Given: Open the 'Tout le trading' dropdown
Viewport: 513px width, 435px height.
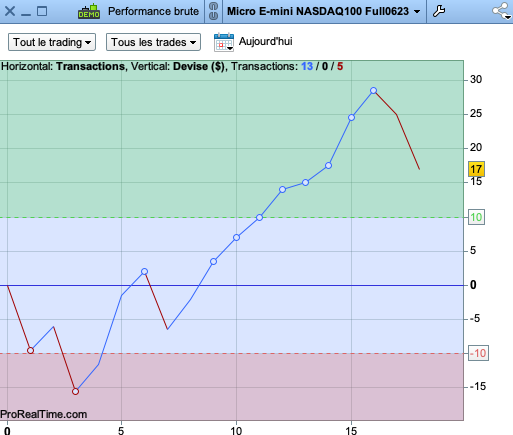Looking at the screenshot, I should [52, 42].
